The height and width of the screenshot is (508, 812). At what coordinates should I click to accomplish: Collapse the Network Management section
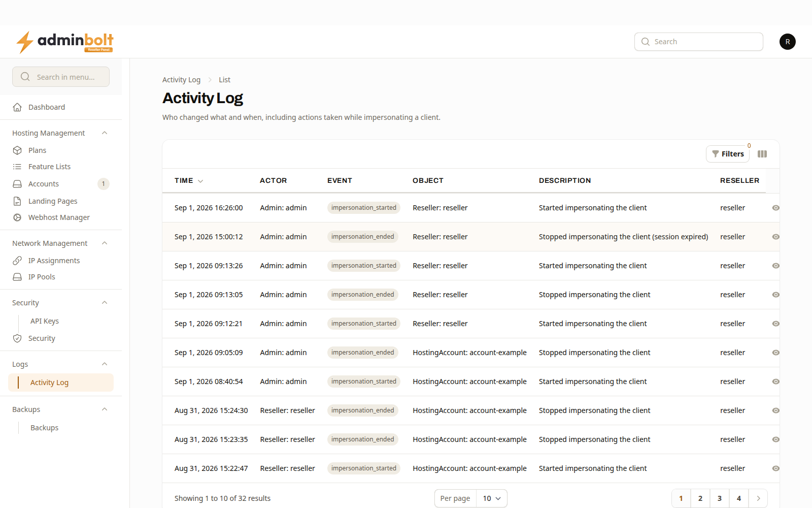point(105,243)
